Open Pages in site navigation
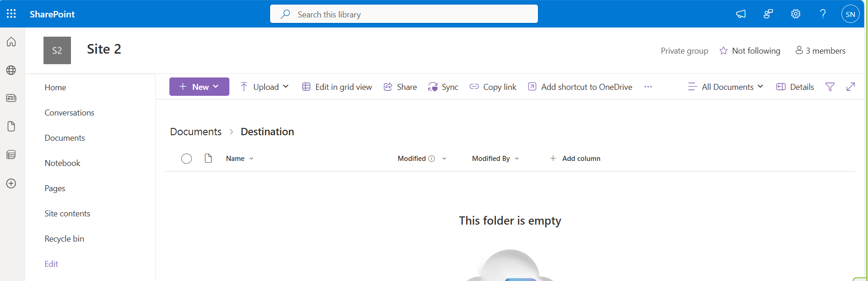Viewport: 868px width, 281px height. click(55, 188)
